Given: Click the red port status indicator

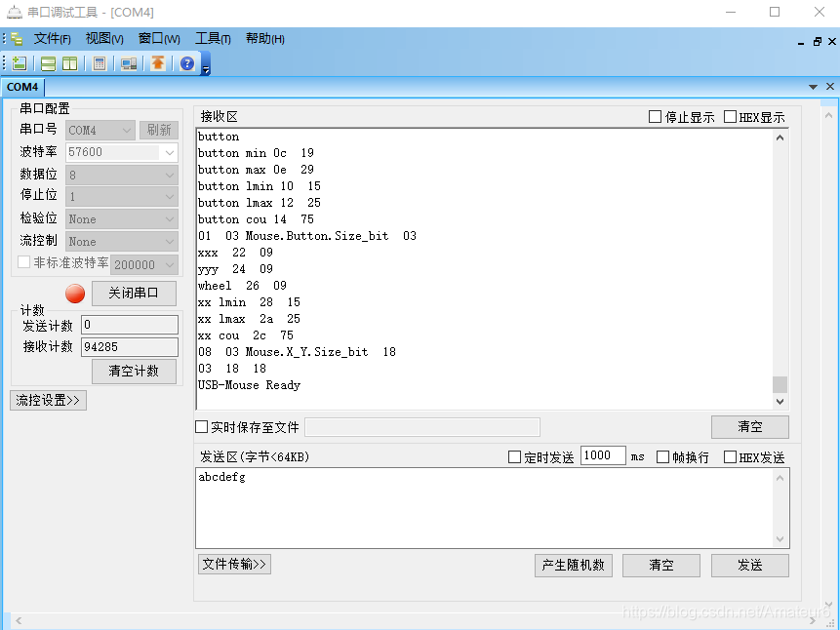Looking at the screenshot, I should point(75,294).
